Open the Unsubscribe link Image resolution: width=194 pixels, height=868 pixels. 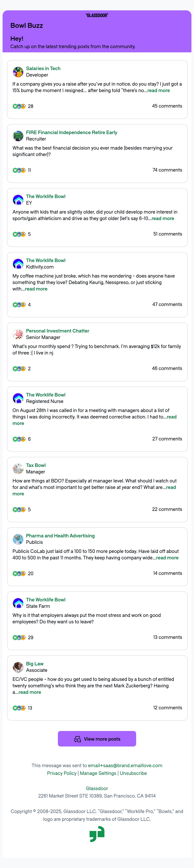133,773
